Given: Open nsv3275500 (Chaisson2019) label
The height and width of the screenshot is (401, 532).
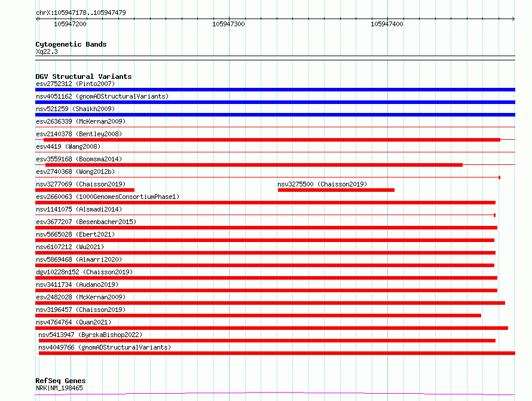Looking at the screenshot, I should (x=322, y=184).
